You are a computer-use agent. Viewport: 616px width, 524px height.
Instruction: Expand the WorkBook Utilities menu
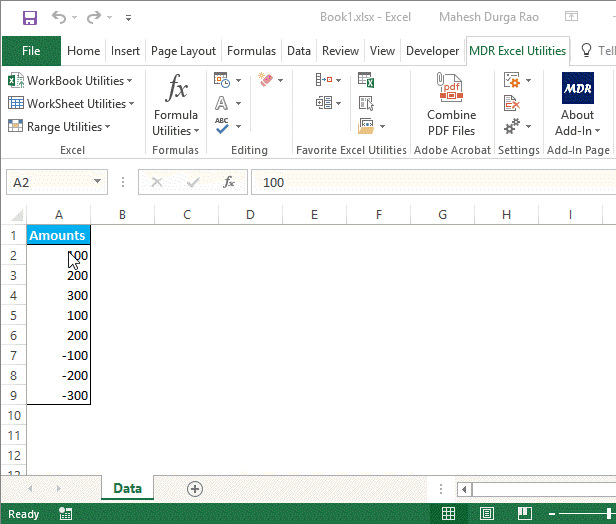[70, 81]
